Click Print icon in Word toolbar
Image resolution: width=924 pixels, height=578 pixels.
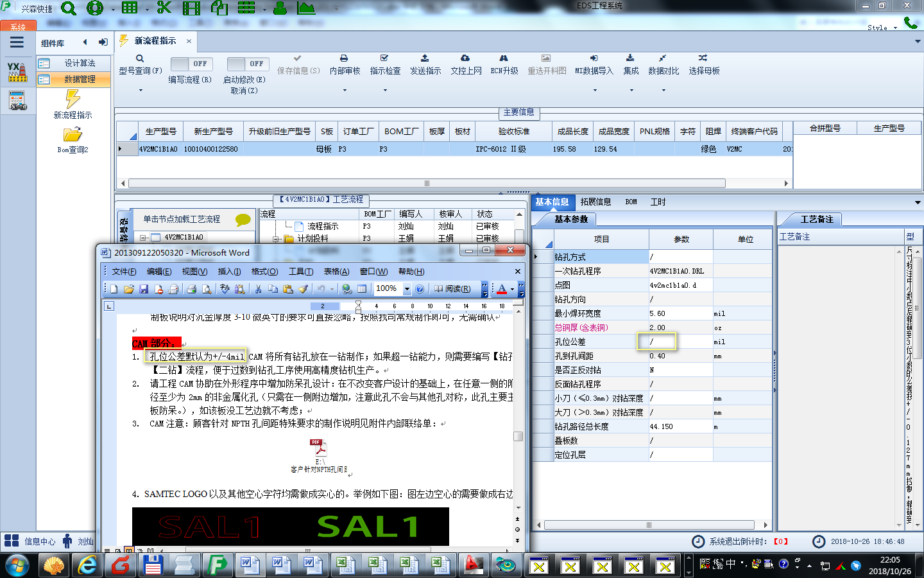click(x=191, y=289)
